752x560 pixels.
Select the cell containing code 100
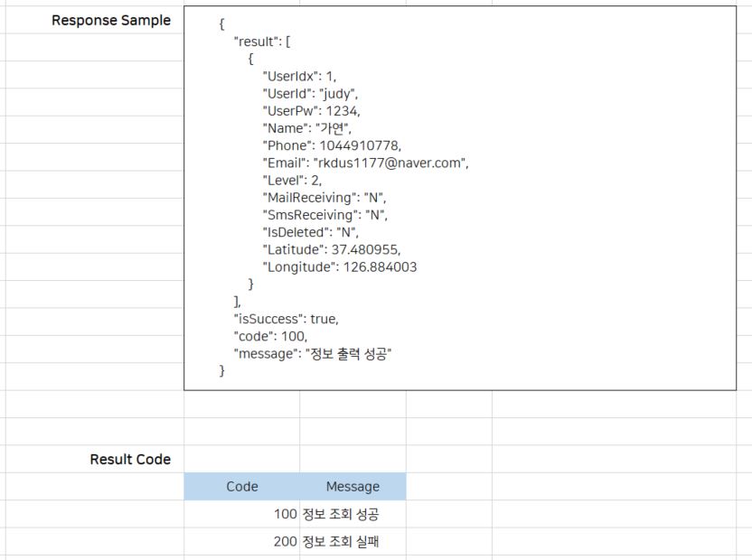click(x=241, y=513)
